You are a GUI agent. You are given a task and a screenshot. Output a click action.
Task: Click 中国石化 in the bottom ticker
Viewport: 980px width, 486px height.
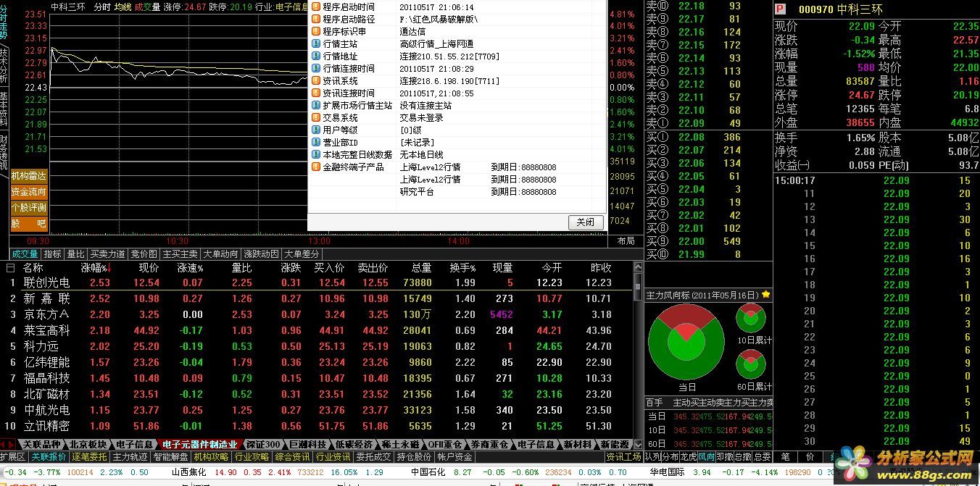(x=428, y=472)
